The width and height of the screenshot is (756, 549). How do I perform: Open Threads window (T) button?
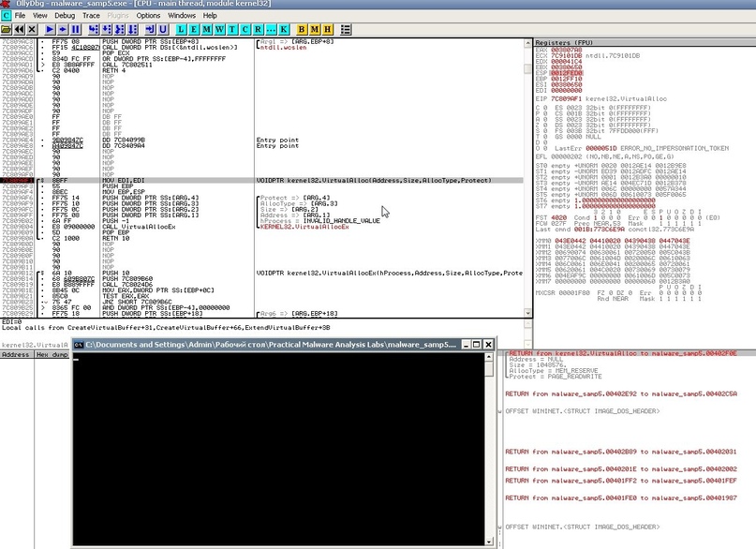[x=232, y=30]
